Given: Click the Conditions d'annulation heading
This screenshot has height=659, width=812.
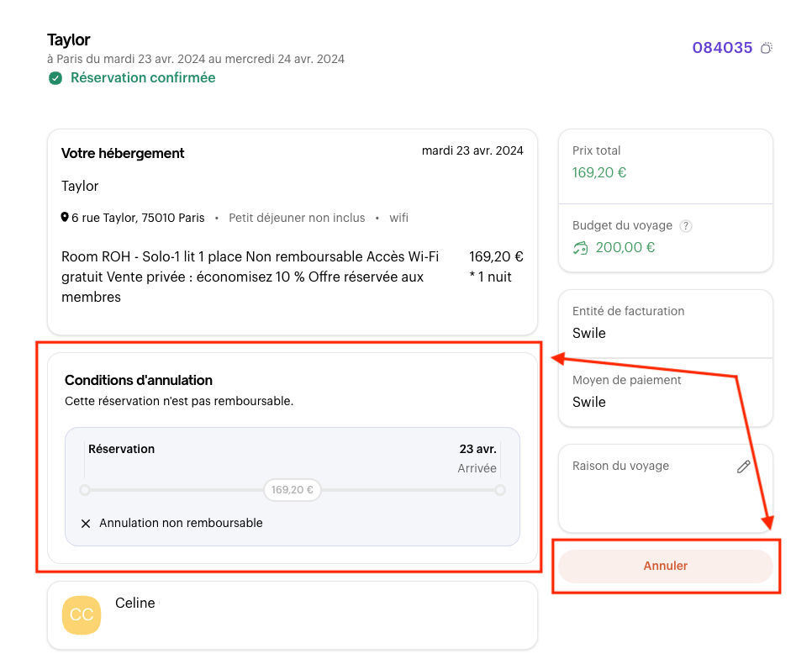Looking at the screenshot, I should tap(138, 381).
